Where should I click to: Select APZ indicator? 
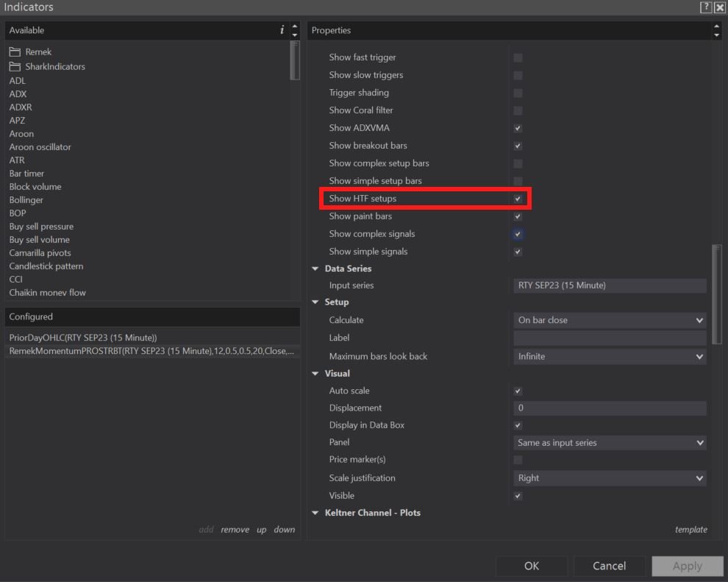click(17, 121)
